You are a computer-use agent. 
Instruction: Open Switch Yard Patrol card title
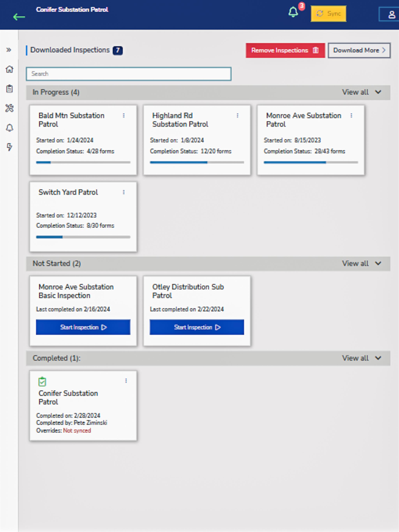click(x=68, y=192)
